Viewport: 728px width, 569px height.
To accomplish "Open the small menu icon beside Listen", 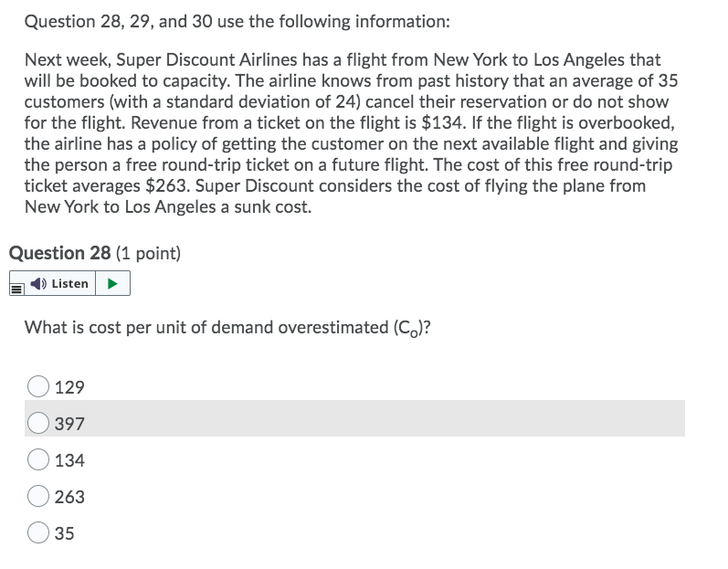I will click(16, 290).
